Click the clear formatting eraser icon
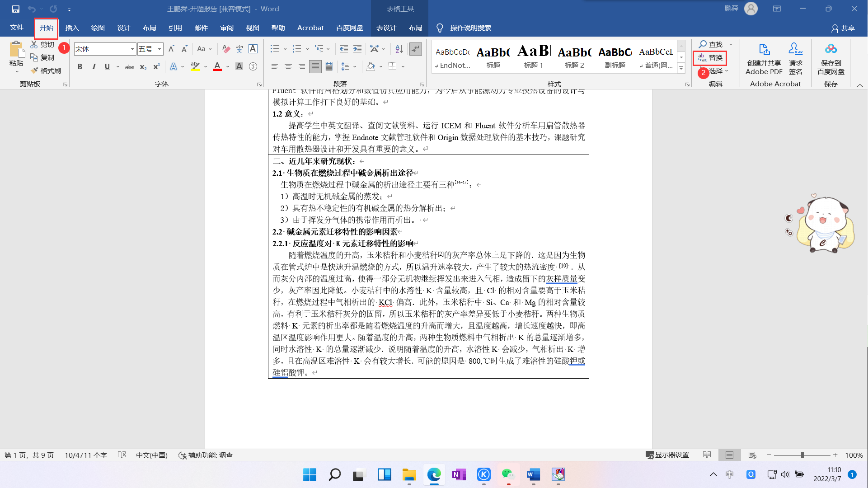 226,49
